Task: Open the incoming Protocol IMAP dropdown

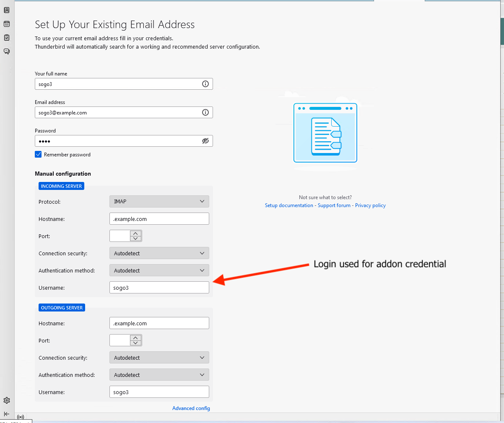Action: point(159,202)
